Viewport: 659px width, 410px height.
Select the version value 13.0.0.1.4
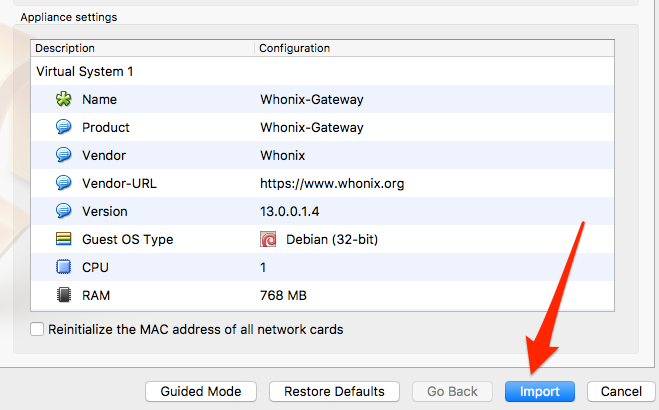[x=290, y=211]
